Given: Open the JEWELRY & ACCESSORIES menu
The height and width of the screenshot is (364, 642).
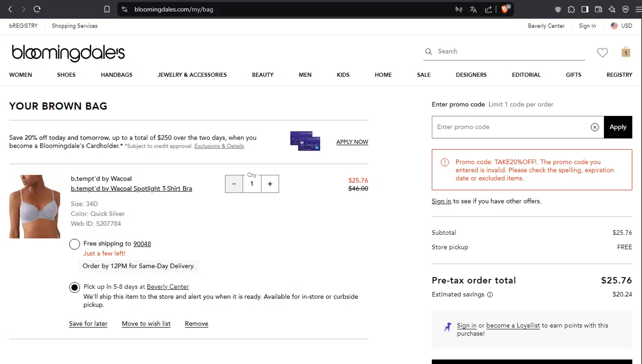Looking at the screenshot, I should point(192,75).
